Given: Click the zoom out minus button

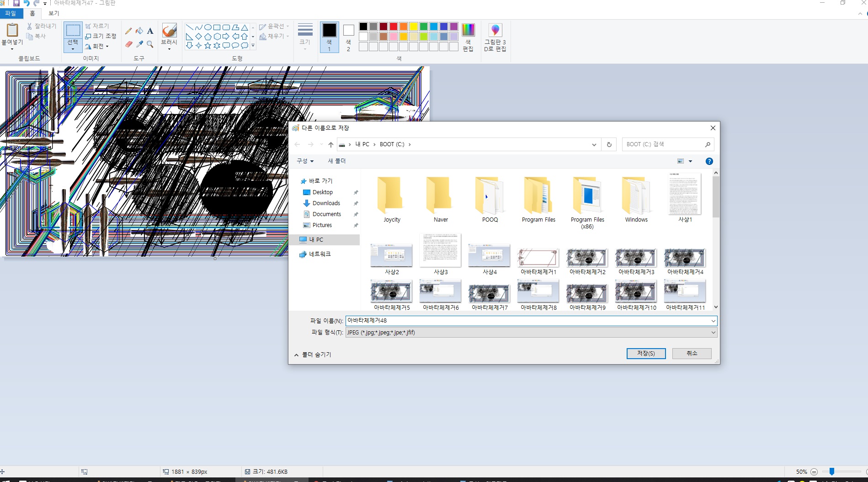Looking at the screenshot, I should (814, 472).
